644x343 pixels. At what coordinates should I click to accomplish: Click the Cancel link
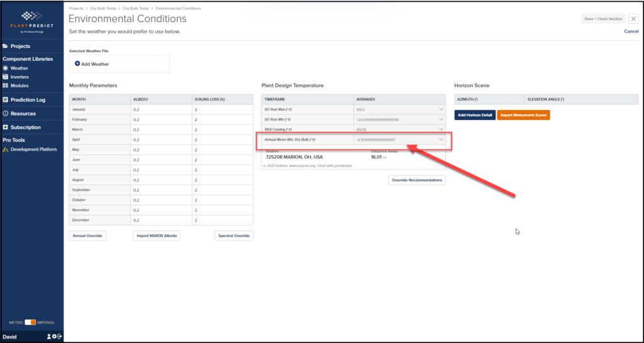point(631,31)
